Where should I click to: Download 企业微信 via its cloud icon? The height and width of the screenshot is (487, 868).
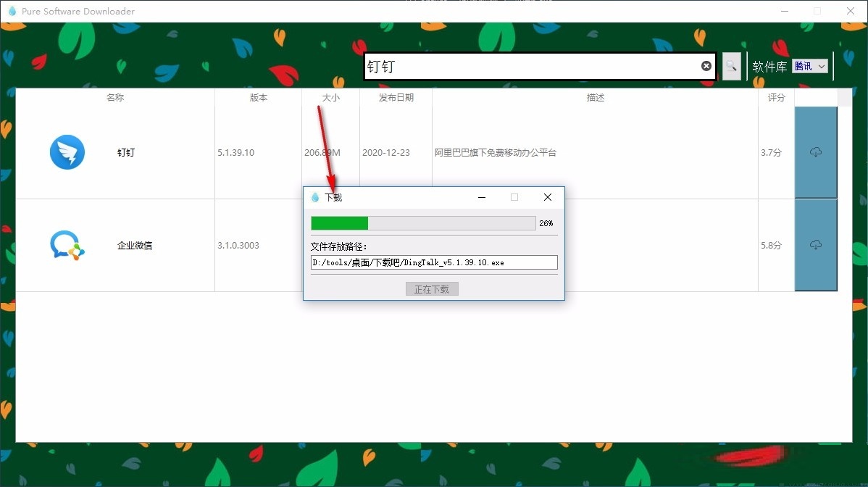[x=816, y=245]
